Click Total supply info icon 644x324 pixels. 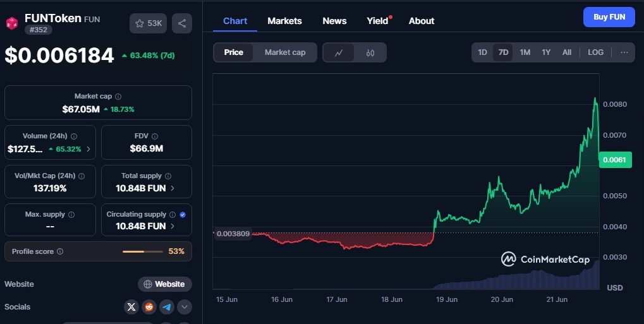pyautogui.click(x=168, y=176)
